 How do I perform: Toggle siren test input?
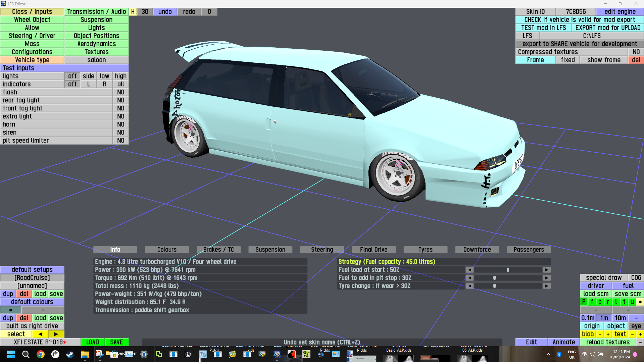[121, 133]
